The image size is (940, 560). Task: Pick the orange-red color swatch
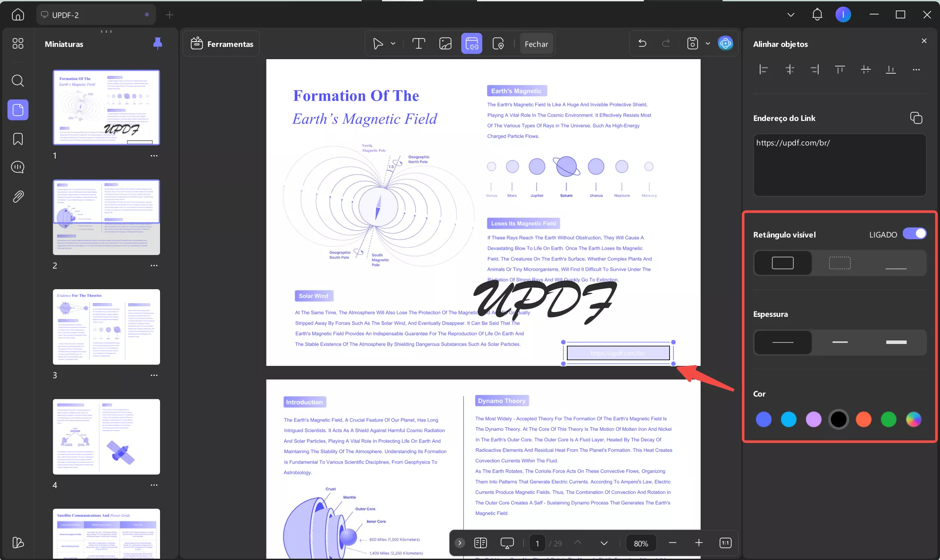tap(863, 419)
